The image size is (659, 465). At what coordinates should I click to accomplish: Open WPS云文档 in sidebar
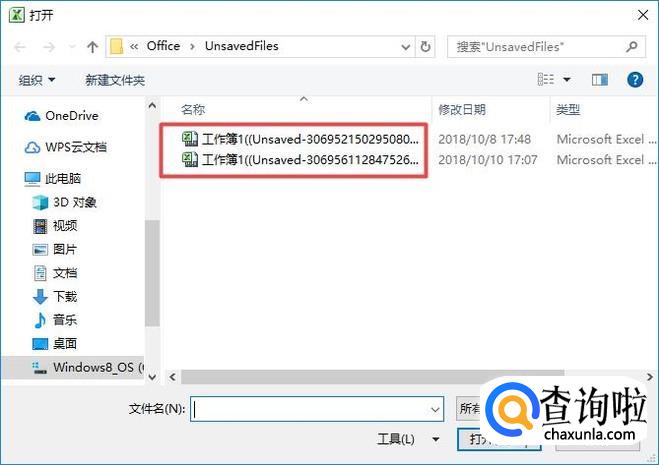(x=65, y=147)
